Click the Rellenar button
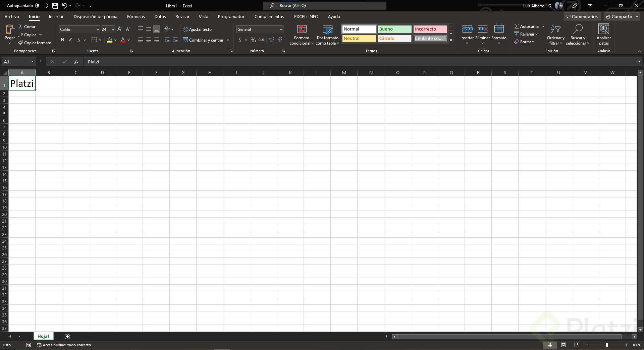The width and height of the screenshot is (644, 350). pyautogui.click(x=526, y=34)
